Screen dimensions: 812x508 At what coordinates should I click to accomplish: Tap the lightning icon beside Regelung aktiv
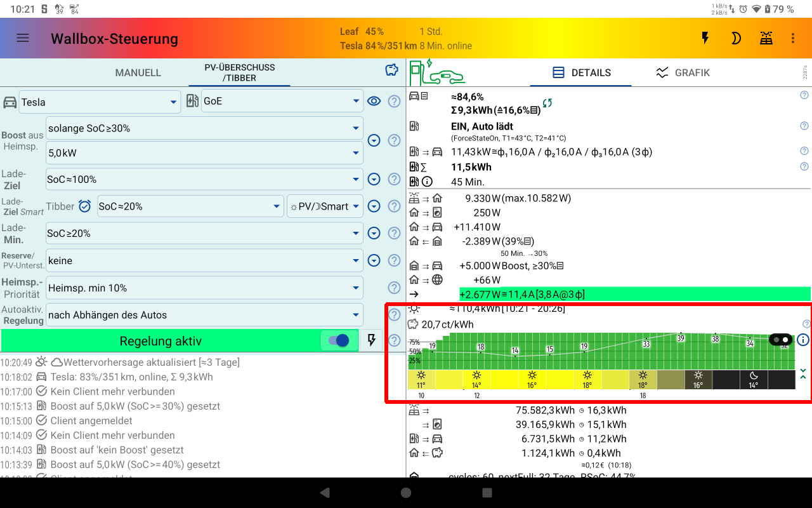pyautogui.click(x=371, y=341)
